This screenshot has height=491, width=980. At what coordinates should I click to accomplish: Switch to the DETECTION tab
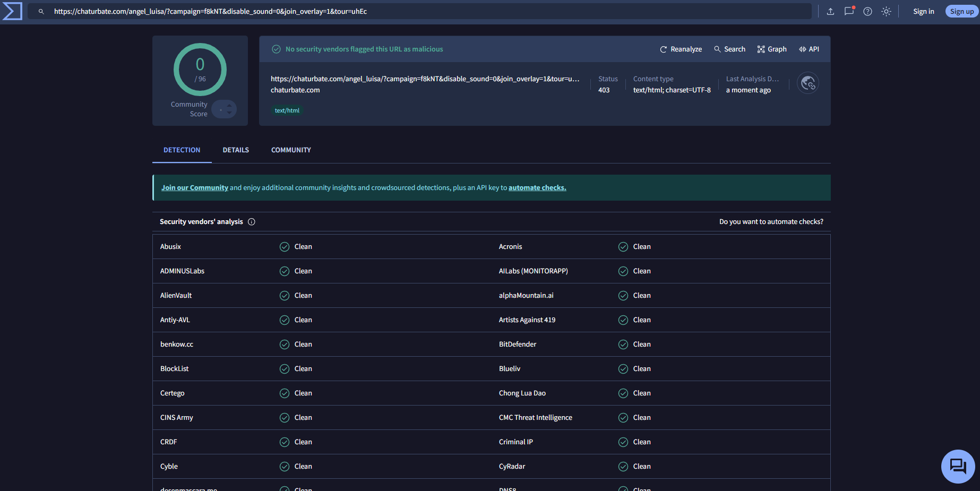point(182,150)
